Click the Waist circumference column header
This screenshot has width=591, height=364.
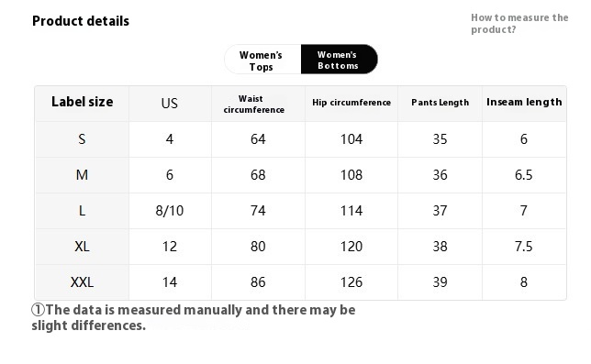coord(254,104)
